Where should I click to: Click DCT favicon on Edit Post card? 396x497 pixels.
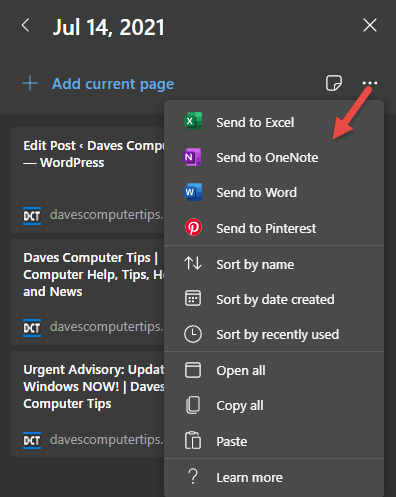point(32,216)
